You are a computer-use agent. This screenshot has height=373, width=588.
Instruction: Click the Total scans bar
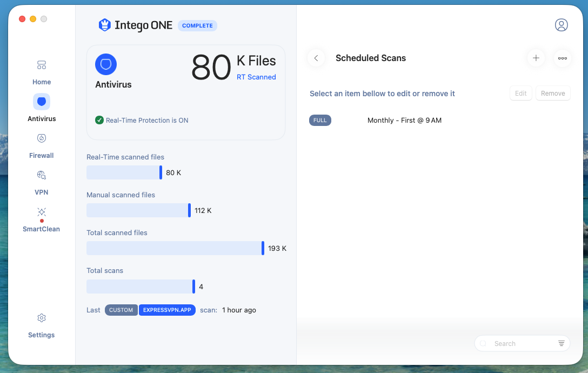point(141,287)
